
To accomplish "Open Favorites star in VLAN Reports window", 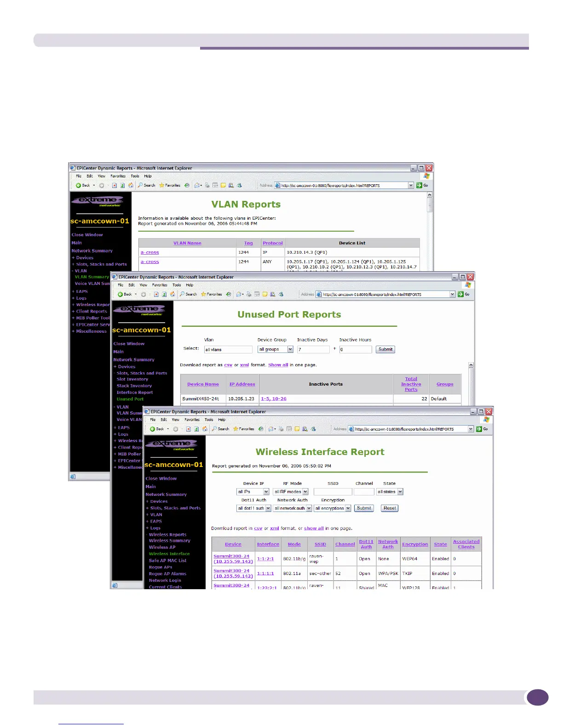I will [170, 185].
